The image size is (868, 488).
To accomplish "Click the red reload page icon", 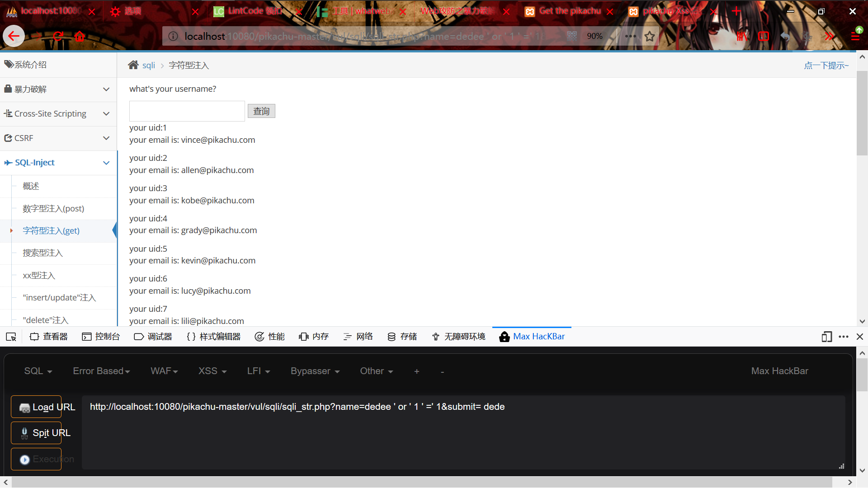I will coord(58,36).
